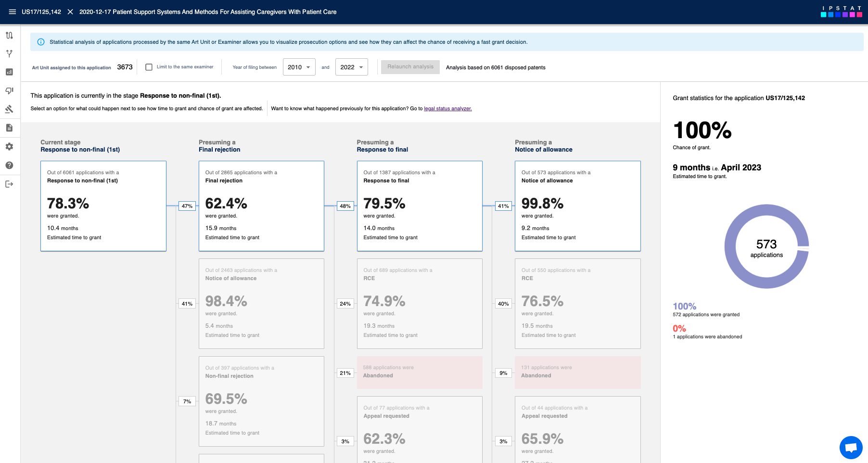The image size is (868, 463).
Task: Open the branching arrows icon in the sidebar
Action: (x=9, y=53)
